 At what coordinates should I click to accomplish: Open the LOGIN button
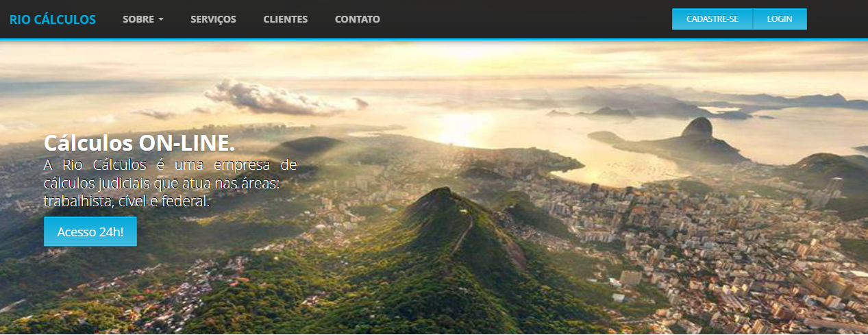click(780, 19)
